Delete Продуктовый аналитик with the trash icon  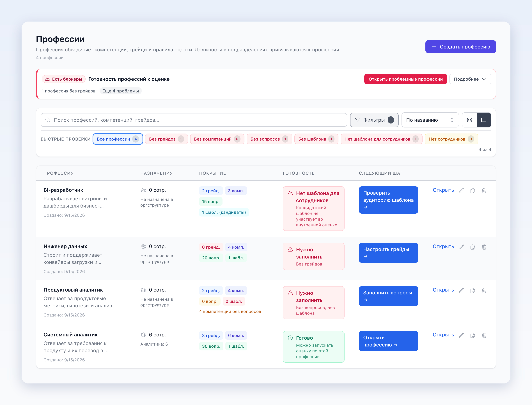click(x=484, y=290)
